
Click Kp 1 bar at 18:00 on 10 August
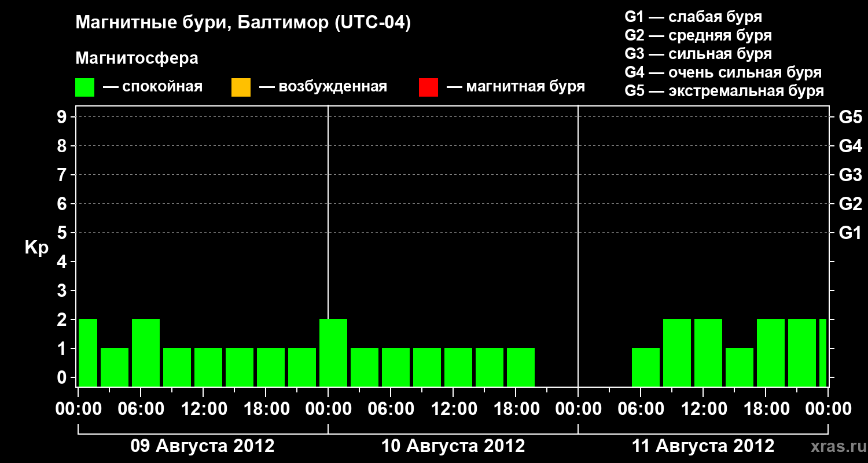[x=521, y=367]
